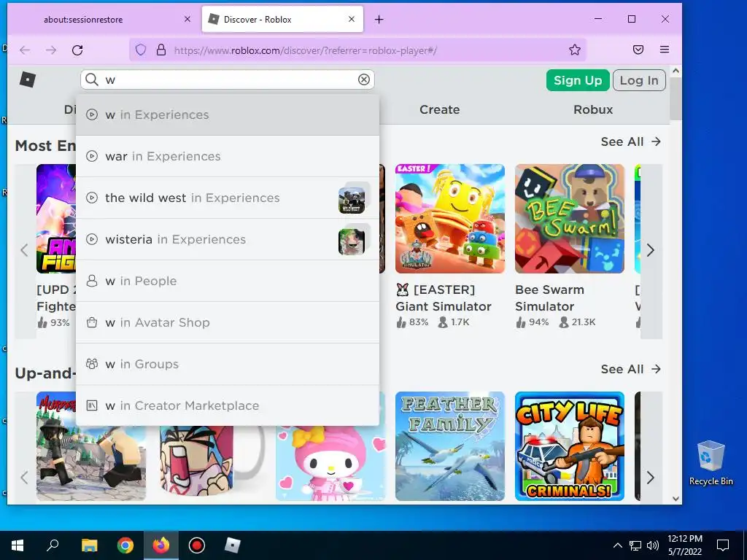
Task: Open the Create navigation tab
Action: pyautogui.click(x=439, y=109)
